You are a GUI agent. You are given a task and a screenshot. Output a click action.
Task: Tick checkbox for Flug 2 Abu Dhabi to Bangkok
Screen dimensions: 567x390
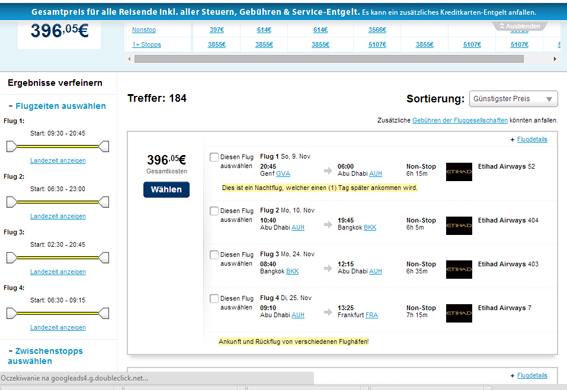coord(214,211)
